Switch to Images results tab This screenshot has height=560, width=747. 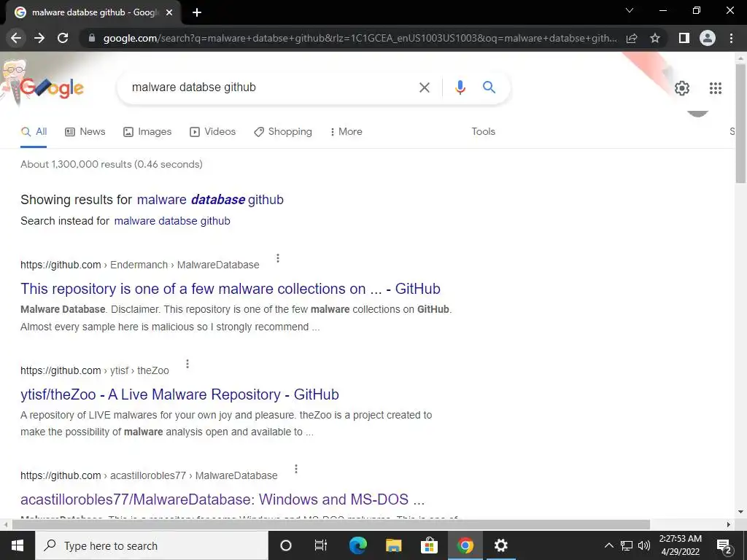[147, 131]
